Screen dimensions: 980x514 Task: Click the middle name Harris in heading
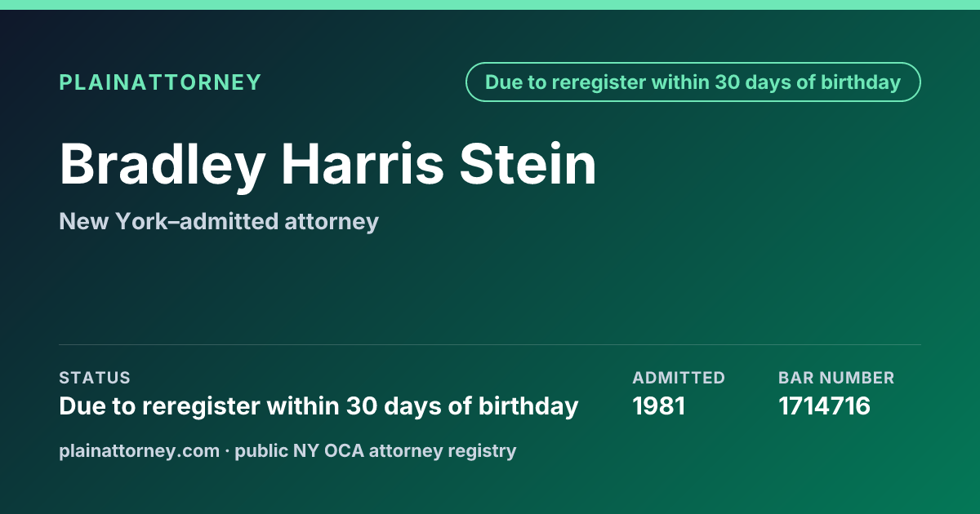[x=363, y=164]
